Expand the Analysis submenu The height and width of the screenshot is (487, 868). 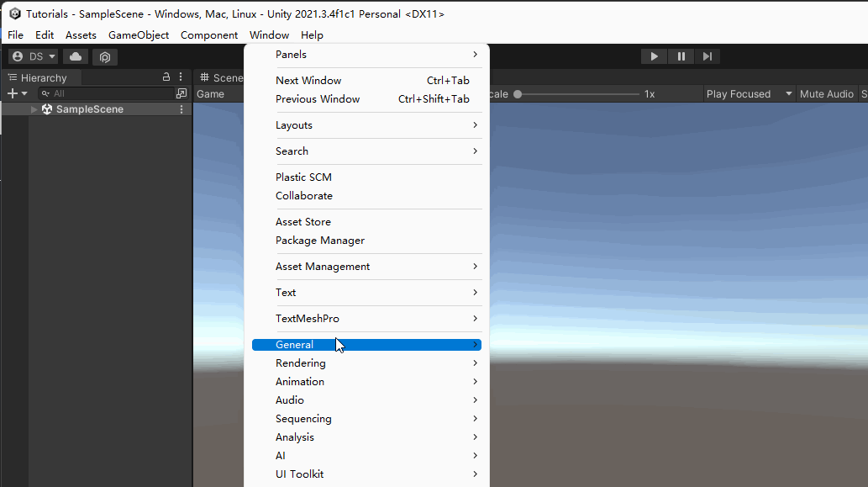[x=366, y=437]
